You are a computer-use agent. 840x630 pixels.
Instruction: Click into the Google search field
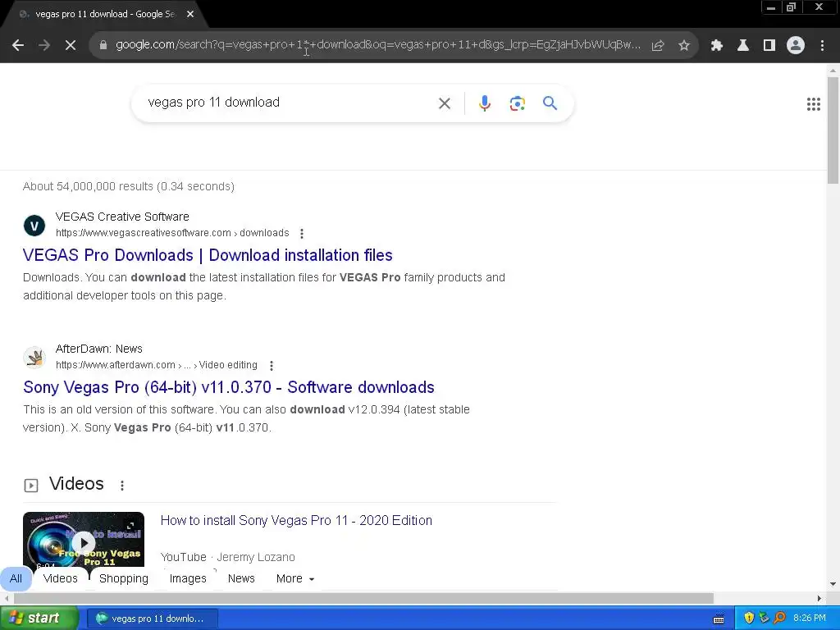coord(290,103)
